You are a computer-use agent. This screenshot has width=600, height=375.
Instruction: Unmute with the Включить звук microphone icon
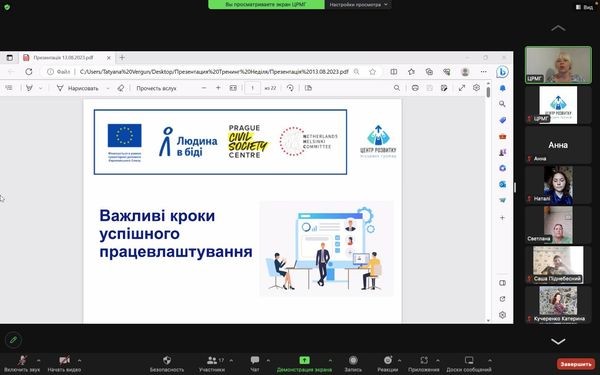point(22,360)
